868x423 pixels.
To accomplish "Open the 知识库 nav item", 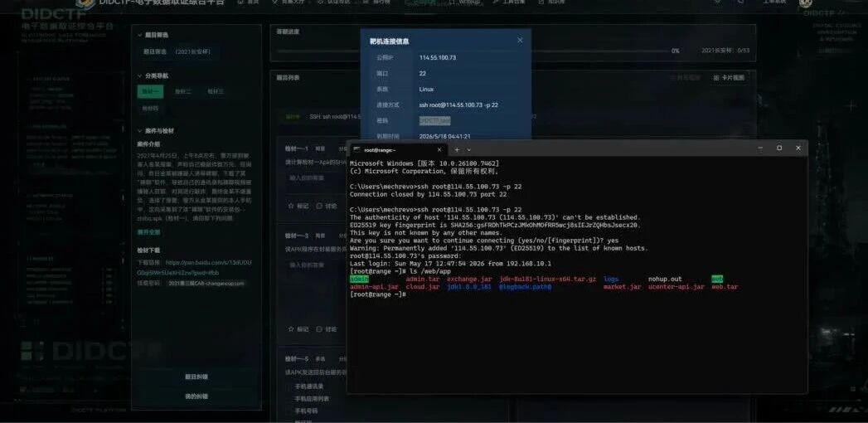I will [x=552, y=2].
